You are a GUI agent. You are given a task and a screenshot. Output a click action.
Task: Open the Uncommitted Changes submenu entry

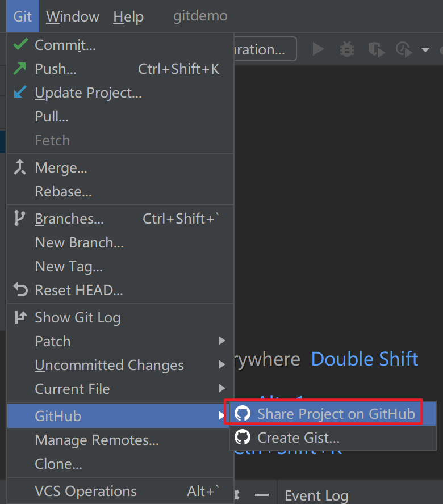coord(120,365)
